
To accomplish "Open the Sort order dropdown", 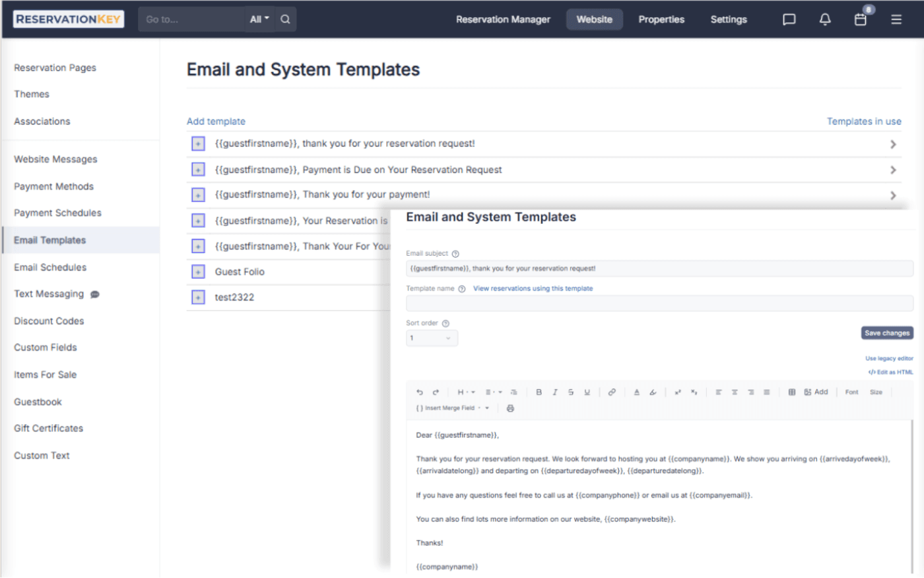I will [432, 338].
